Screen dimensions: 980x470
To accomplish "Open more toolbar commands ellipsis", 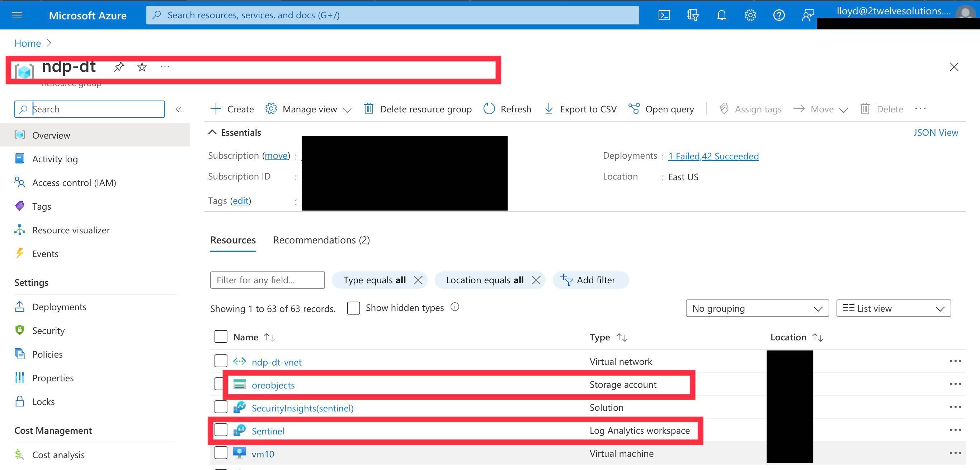I will (920, 109).
